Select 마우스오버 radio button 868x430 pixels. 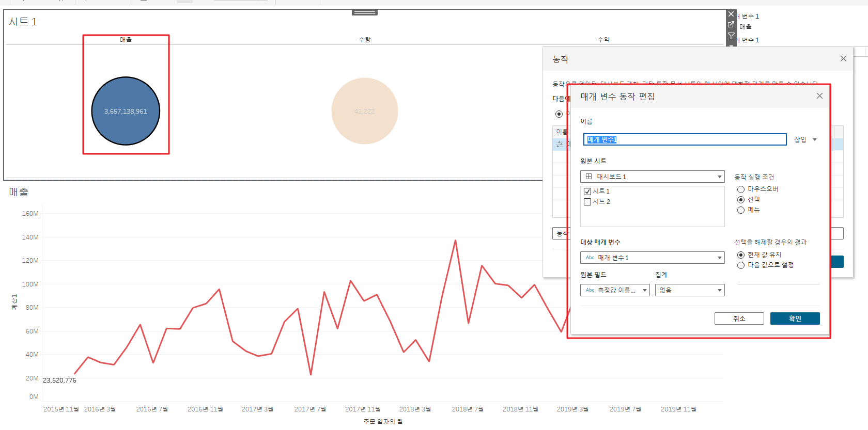[741, 189]
